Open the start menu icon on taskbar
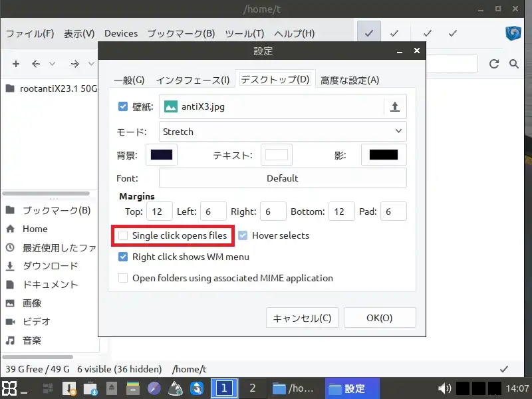 tap(9, 388)
